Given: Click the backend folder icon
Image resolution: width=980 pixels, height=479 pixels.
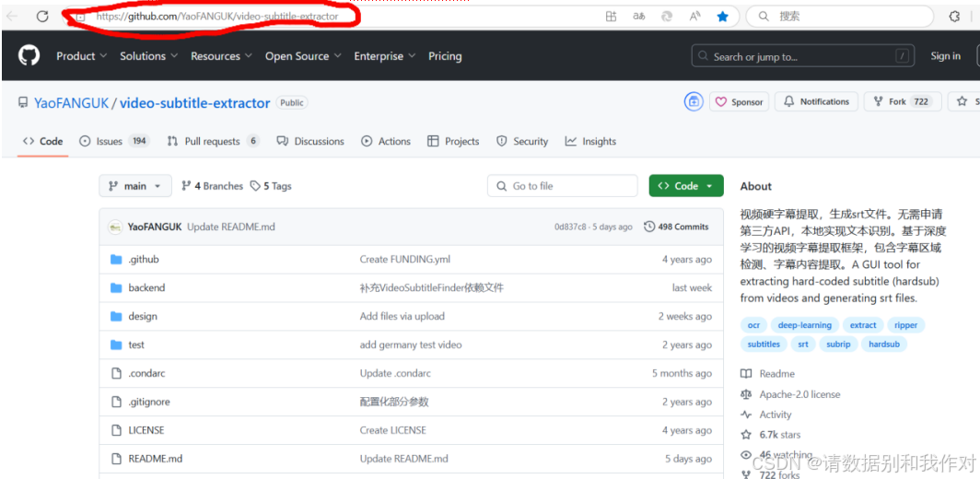Looking at the screenshot, I should [x=116, y=287].
